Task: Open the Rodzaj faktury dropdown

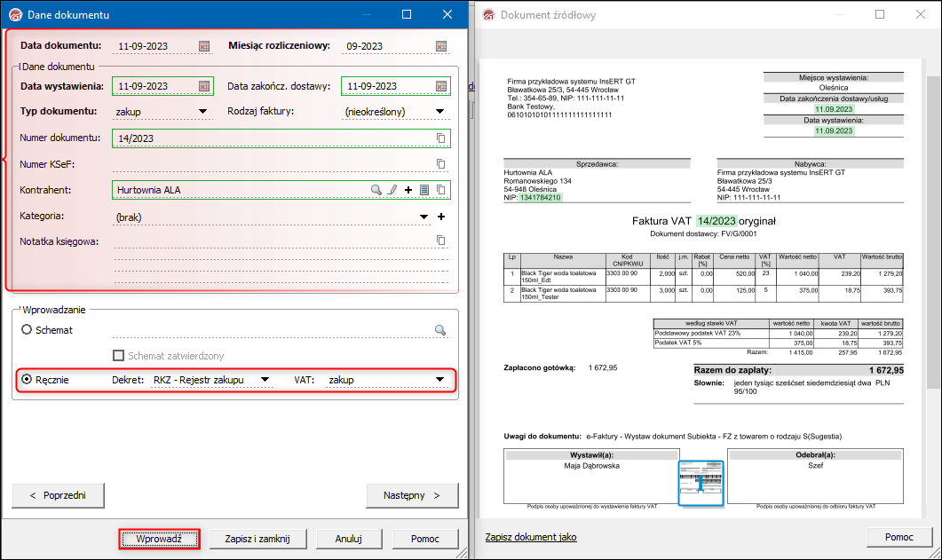Action: click(x=439, y=112)
